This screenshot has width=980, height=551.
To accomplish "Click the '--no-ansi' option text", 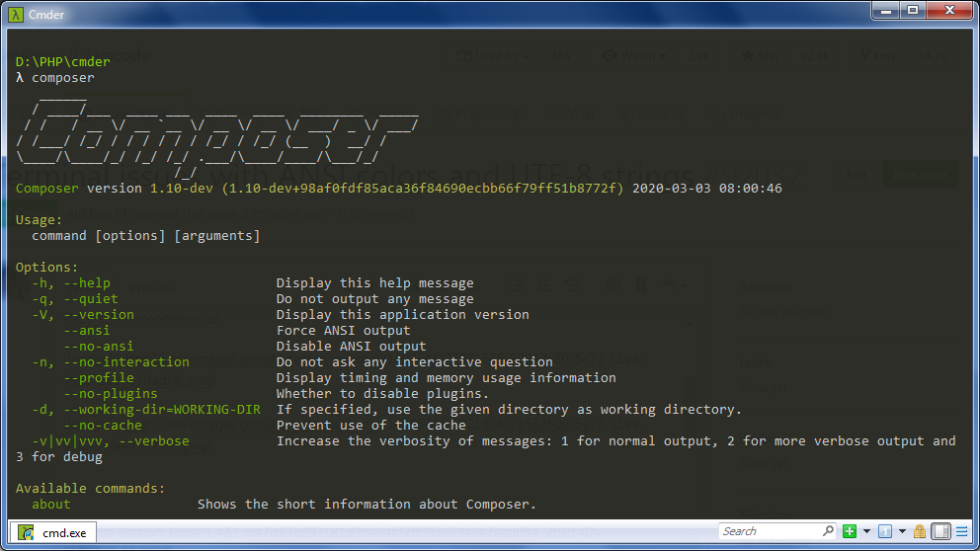I will click(x=99, y=346).
